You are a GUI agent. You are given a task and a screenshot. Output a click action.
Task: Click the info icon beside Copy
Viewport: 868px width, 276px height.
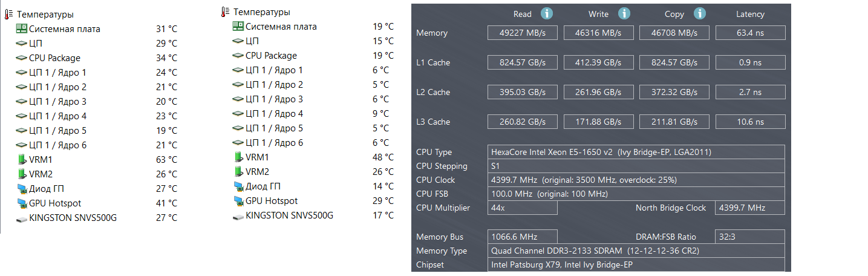point(700,13)
